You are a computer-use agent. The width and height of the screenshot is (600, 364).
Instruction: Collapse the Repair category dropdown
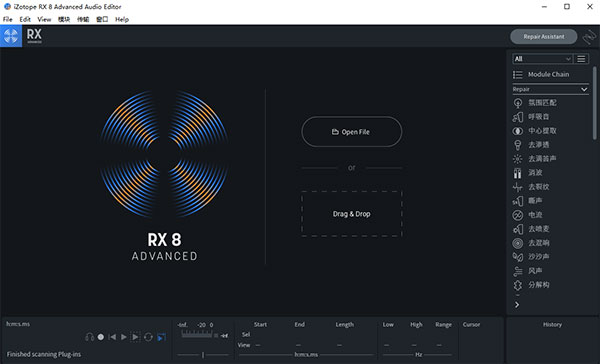[x=550, y=89]
